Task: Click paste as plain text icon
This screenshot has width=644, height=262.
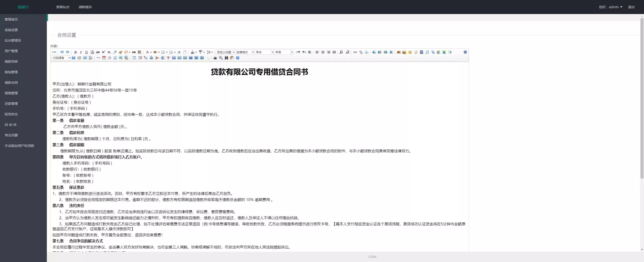Action: pyautogui.click(x=140, y=52)
